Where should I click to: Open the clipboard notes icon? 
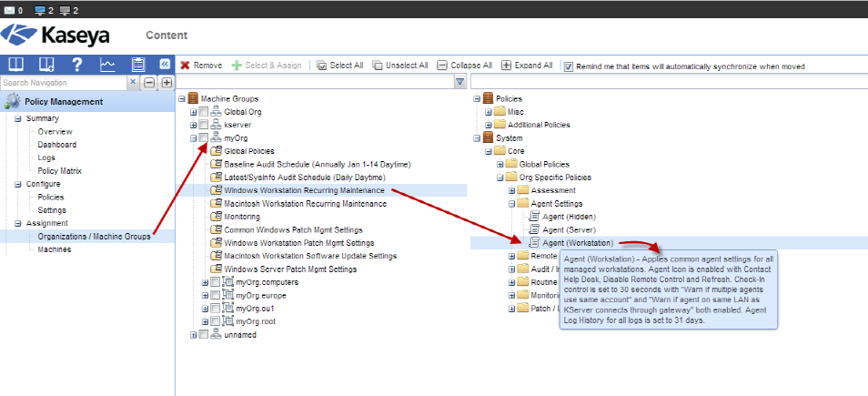[138, 65]
